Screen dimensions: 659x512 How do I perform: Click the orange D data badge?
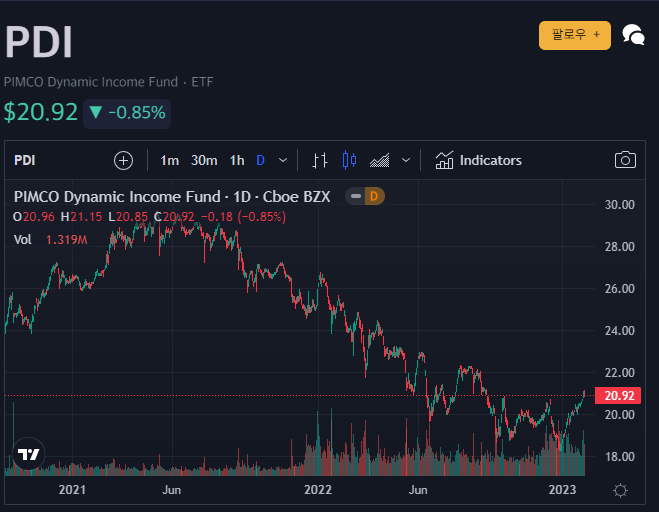(x=374, y=196)
